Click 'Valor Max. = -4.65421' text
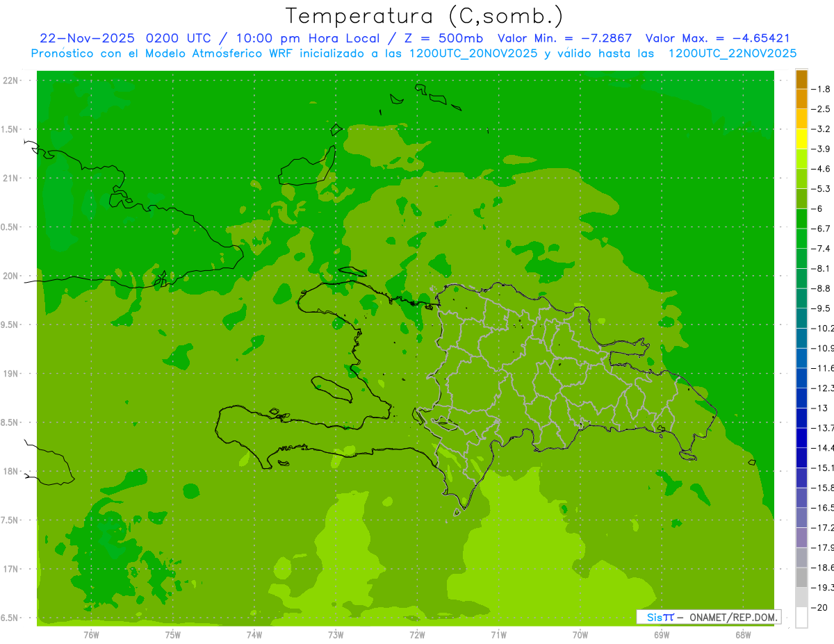 [x=717, y=38]
